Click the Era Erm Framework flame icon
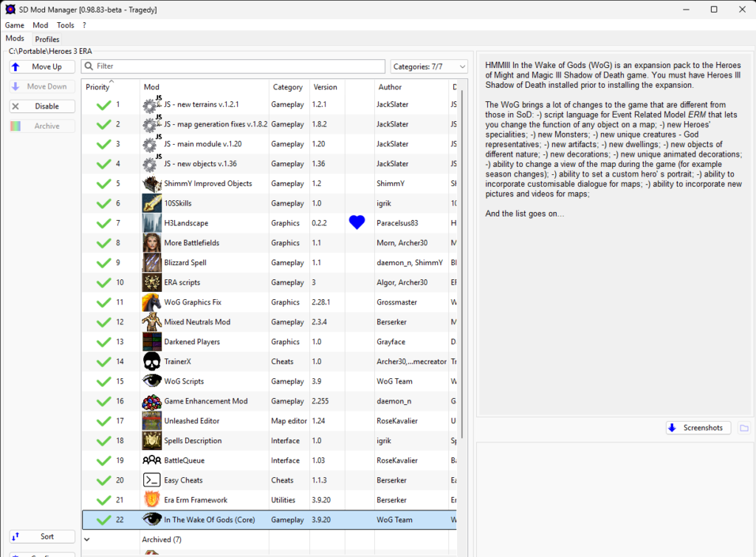The height and width of the screenshot is (557, 756). (x=152, y=500)
